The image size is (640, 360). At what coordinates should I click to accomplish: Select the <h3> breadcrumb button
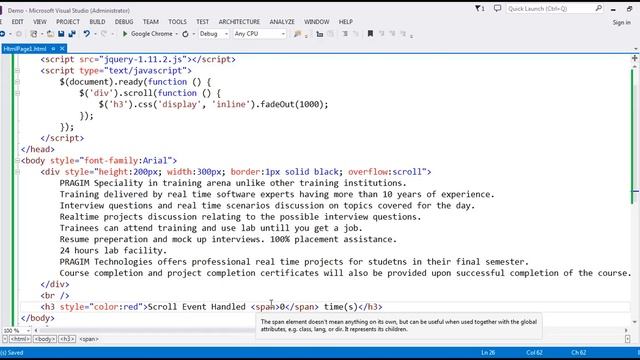(67, 339)
